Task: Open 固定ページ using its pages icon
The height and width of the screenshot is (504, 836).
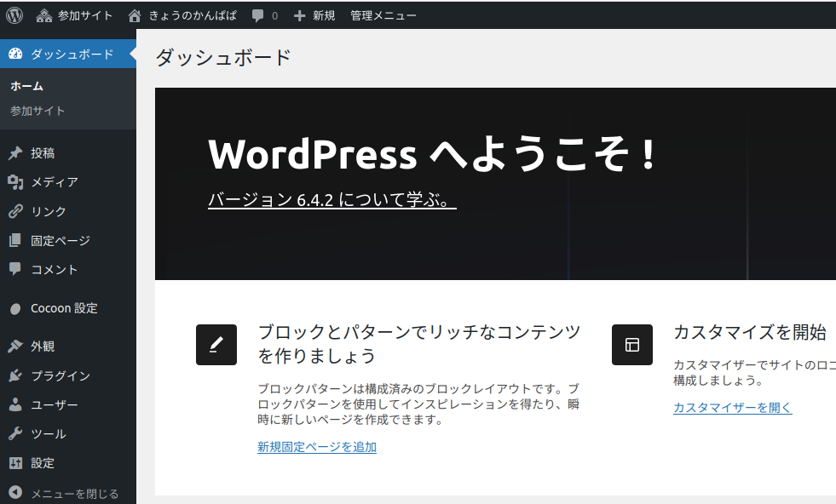Action: pyautogui.click(x=14, y=240)
